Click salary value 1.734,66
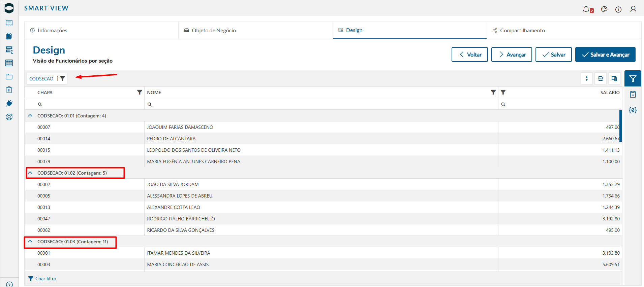The width and height of the screenshot is (644, 287). (x=611, y=196)
